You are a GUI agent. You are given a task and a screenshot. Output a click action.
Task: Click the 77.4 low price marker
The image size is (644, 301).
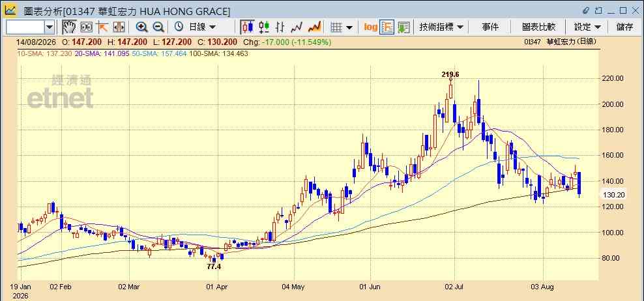214,266
